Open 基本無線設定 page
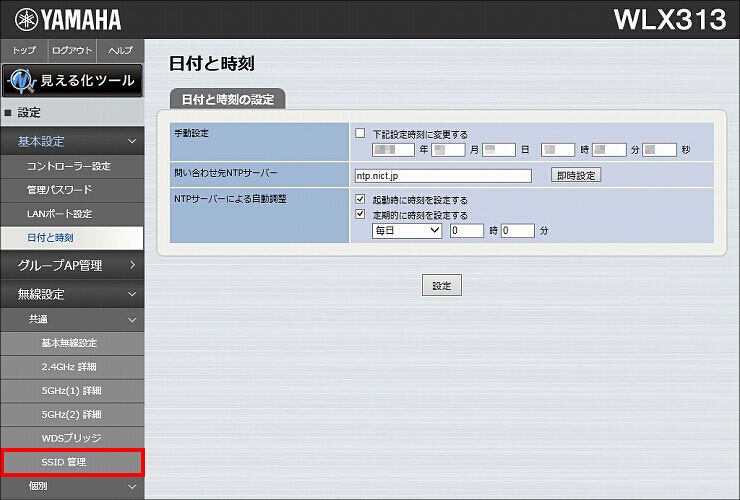 (72, 343)
